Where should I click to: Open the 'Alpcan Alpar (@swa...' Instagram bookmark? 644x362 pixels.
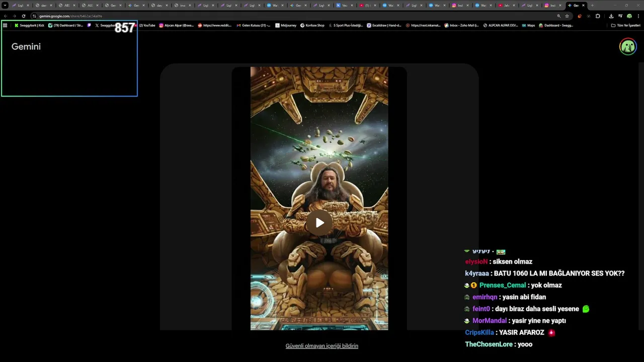point(177,25)
